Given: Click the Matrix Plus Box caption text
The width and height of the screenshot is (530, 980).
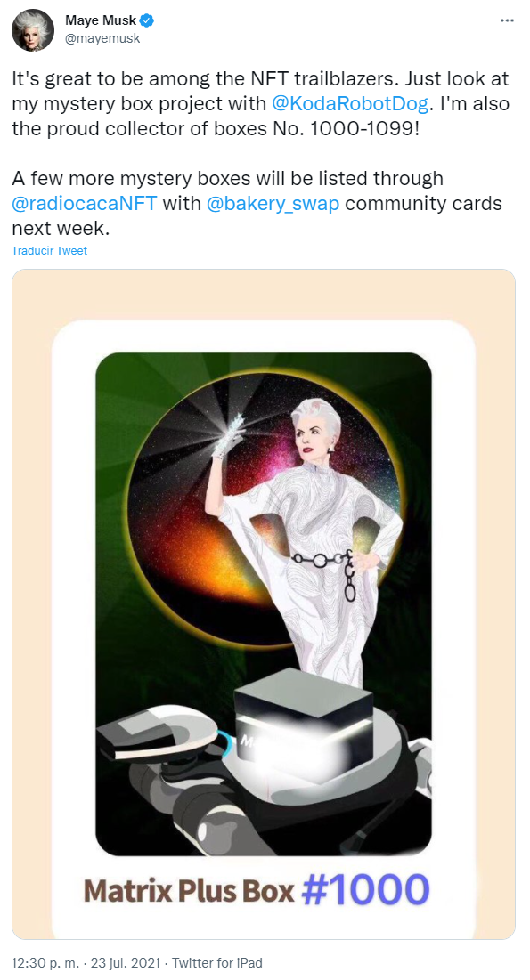Looking at the screenshot, I should tap(188, 891).
